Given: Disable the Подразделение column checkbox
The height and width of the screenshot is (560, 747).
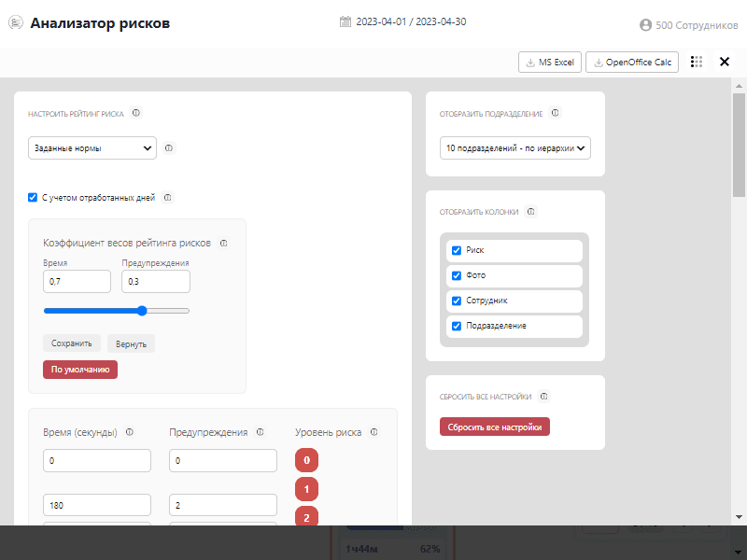Looking at the screenshot, I should (457, 327).
